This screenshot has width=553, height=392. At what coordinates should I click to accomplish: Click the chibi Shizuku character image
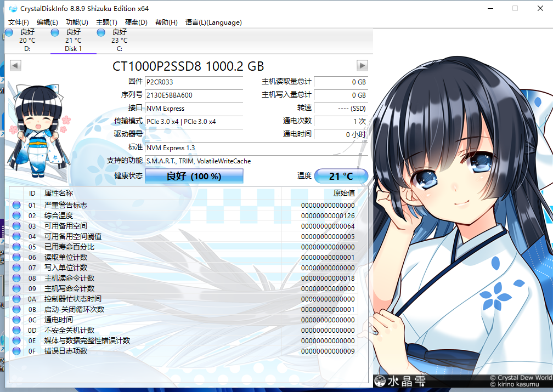pyautogui.click(x=39, y=130)
